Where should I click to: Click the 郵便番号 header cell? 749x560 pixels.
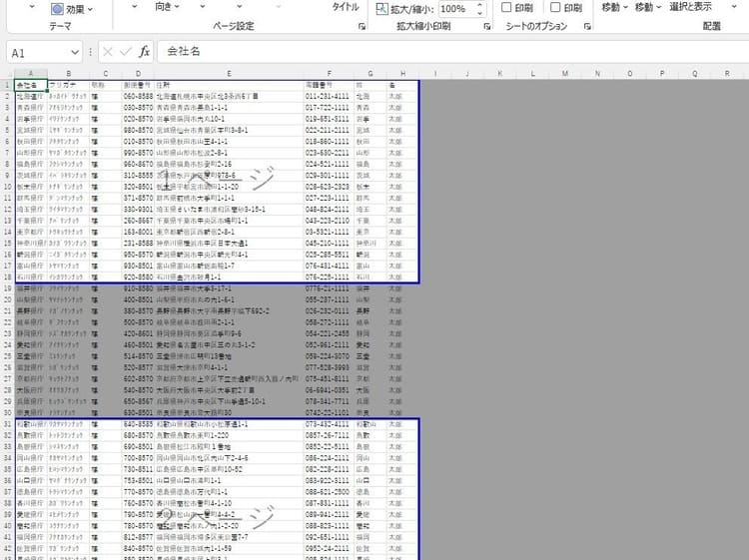point(138,85)
